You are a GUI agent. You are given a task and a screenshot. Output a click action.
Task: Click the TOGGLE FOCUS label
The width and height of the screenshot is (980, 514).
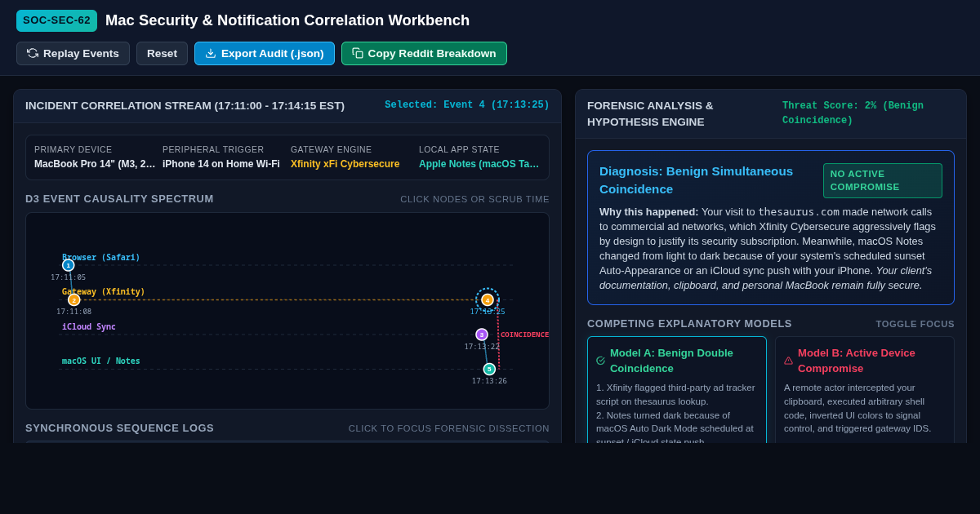pyautogui.click(x=915, y=324)
